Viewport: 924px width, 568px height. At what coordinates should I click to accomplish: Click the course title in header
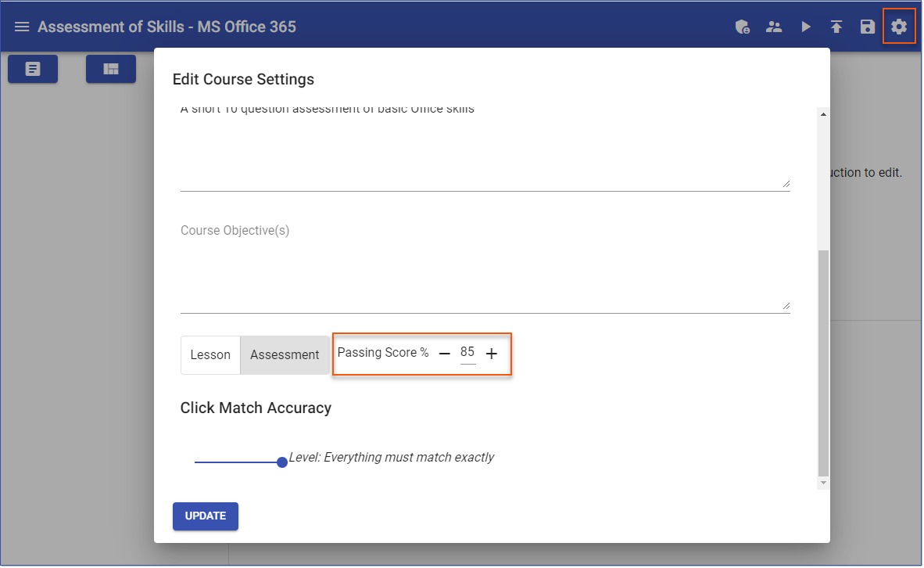point(167,27)
